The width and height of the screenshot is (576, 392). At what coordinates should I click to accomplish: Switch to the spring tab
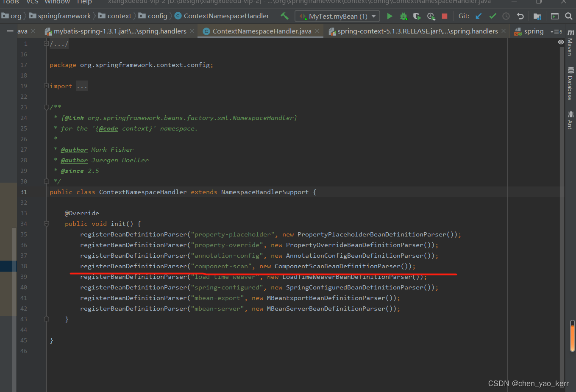(x=529, y=31)
